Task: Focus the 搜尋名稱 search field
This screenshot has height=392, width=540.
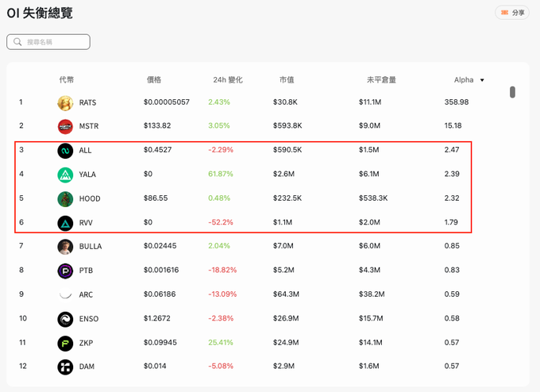Action: coord(49,42)
